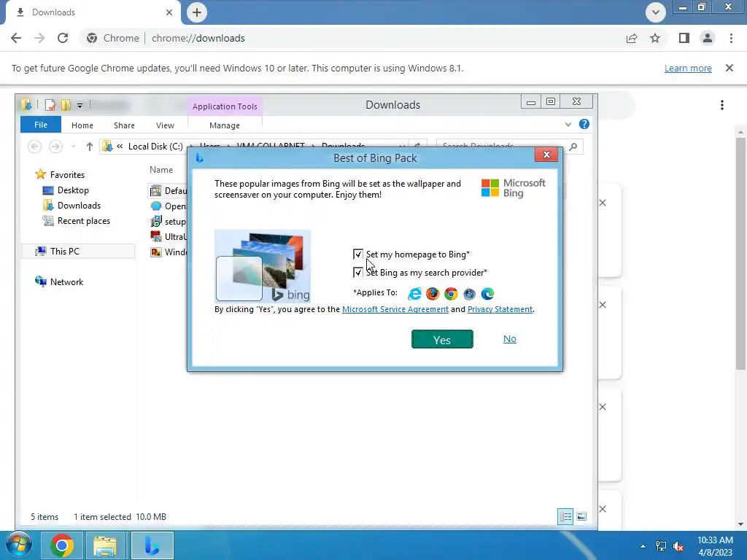The width and height of the screenshot is (747, 560).
Task: Open Quick Access Toolbar customize dropdown
Action: click(x=80, y=105)
